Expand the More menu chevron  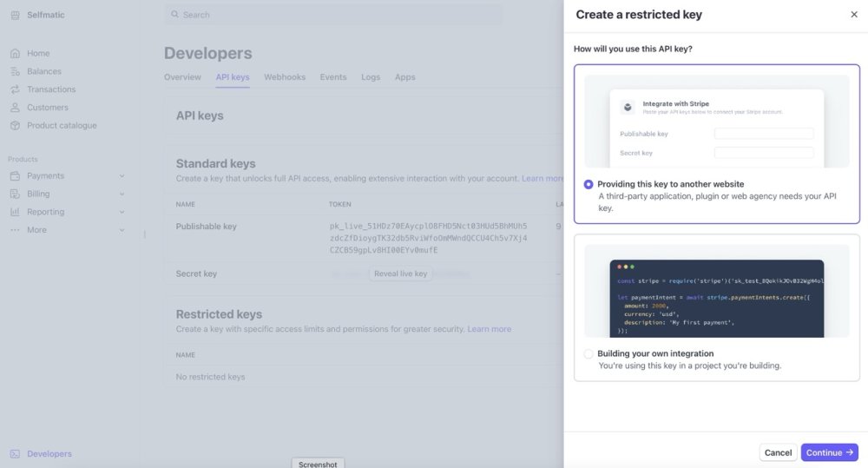pyautogui.click(x=122, y=230)
